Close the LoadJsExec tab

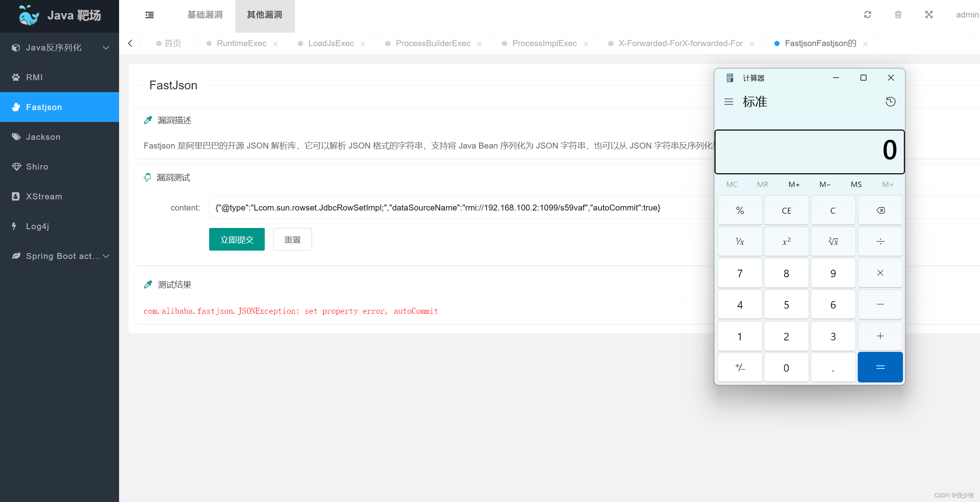click(x=363, y=44)
